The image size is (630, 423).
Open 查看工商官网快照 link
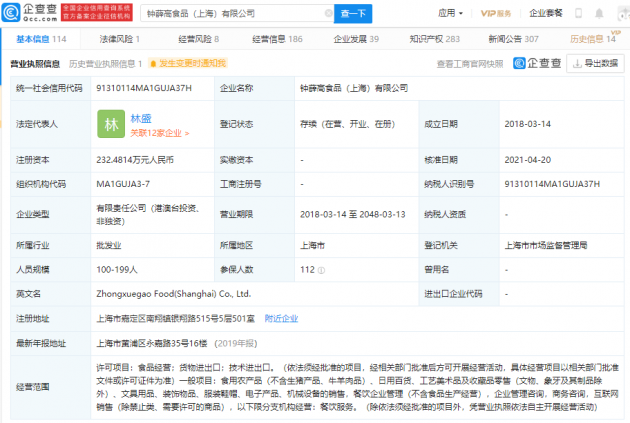(x=470, y=64)
